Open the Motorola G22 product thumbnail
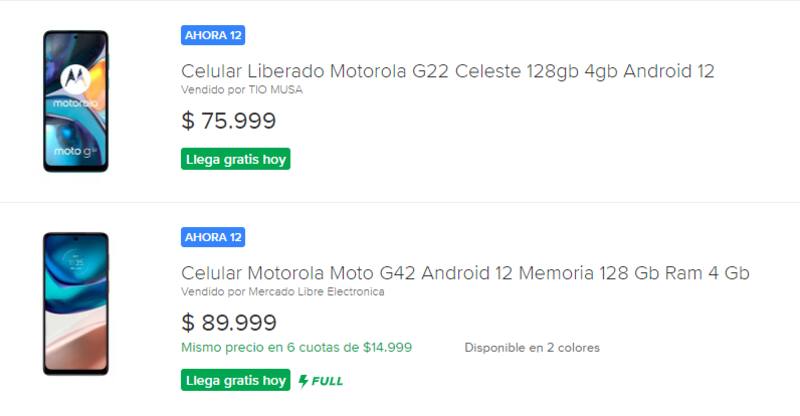800x416 pixels. pos(75,101)
